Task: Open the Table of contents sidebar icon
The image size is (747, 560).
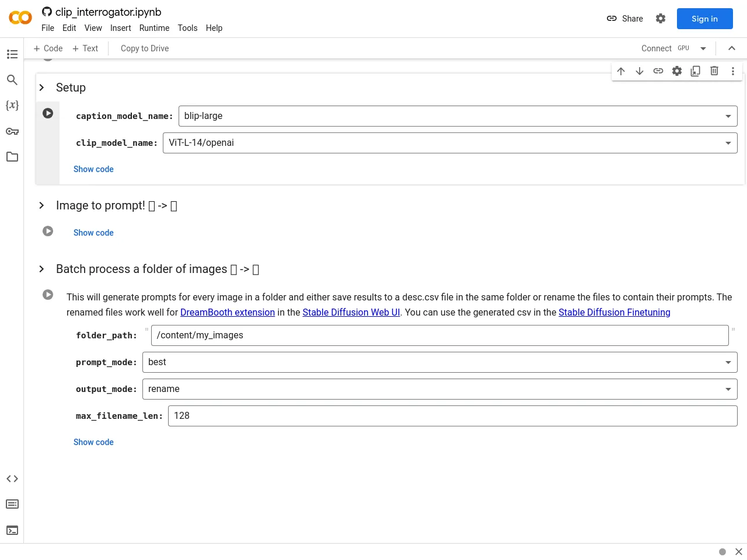Action: (x=12, y=54)
